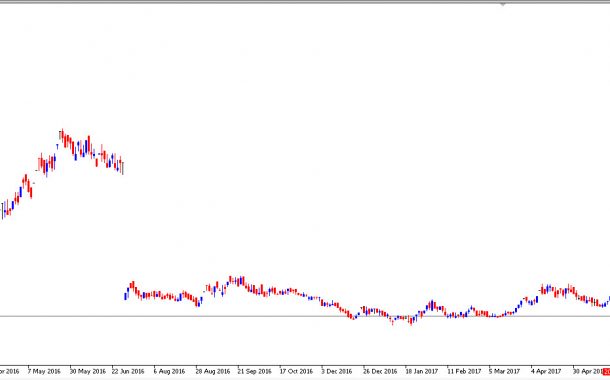Click the 30 May 2016 date label
Screen dimensions: 610x380
coord(88,371)
